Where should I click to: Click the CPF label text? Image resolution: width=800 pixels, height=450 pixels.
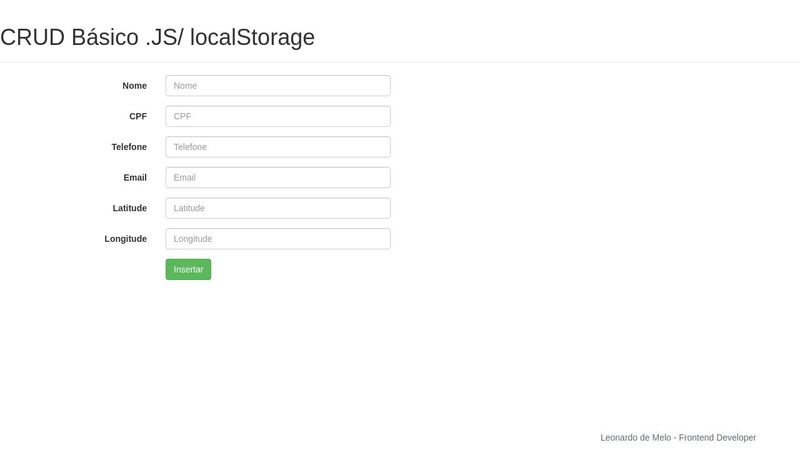(x=138, y=116)
